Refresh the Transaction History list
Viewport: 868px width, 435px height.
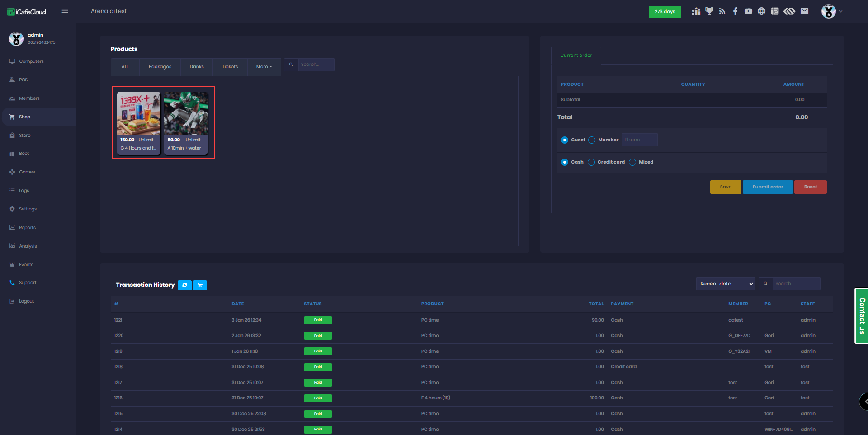pyautogui.click(x=184, y=285)
